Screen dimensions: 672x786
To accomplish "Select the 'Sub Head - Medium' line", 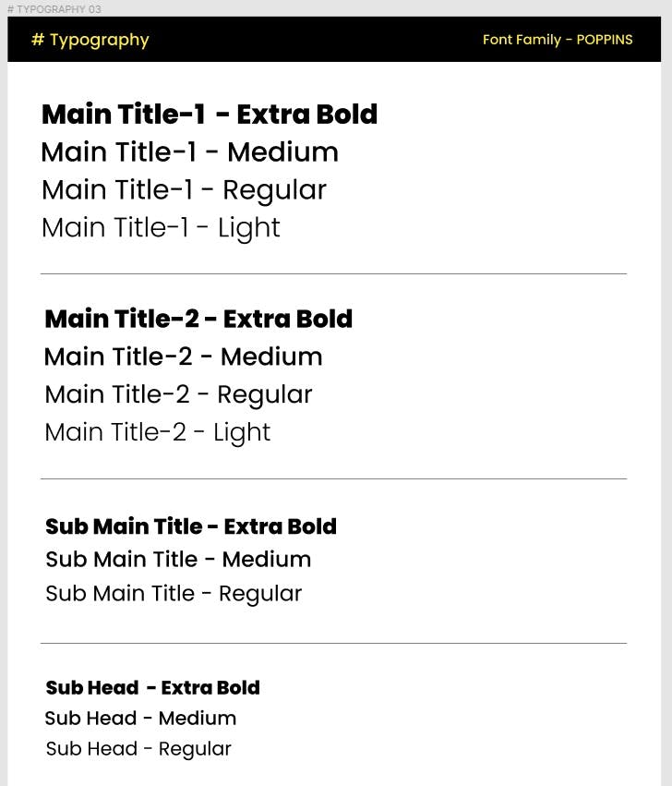I will (140, 719).
